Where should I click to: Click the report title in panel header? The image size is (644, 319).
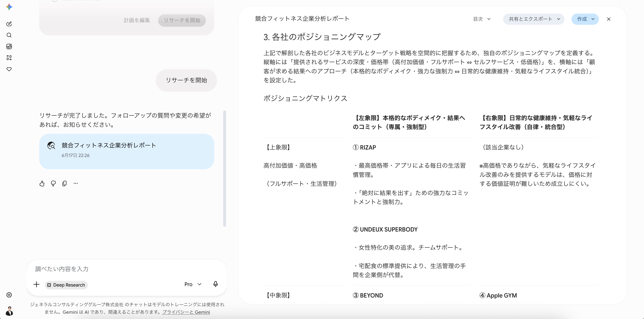pos(302,19)
